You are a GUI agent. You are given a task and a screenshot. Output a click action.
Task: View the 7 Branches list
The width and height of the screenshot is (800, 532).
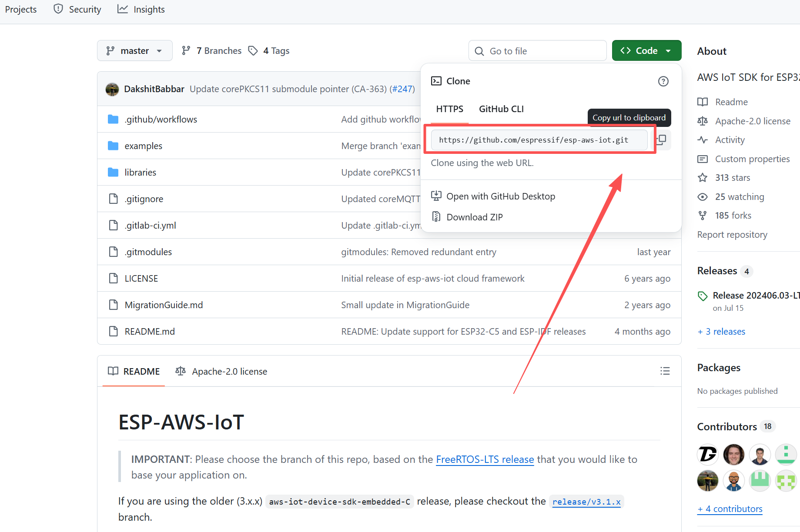[212, 51]
